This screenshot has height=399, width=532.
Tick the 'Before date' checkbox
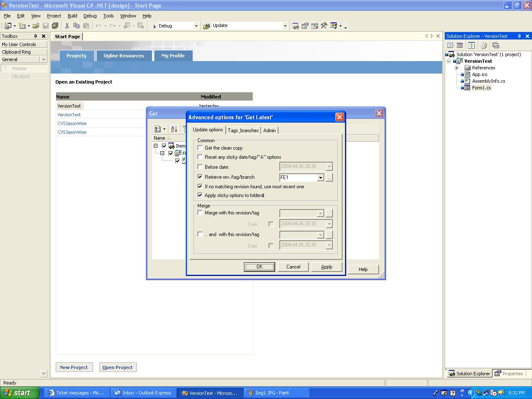pyautogui.click(x=200, y=167)
